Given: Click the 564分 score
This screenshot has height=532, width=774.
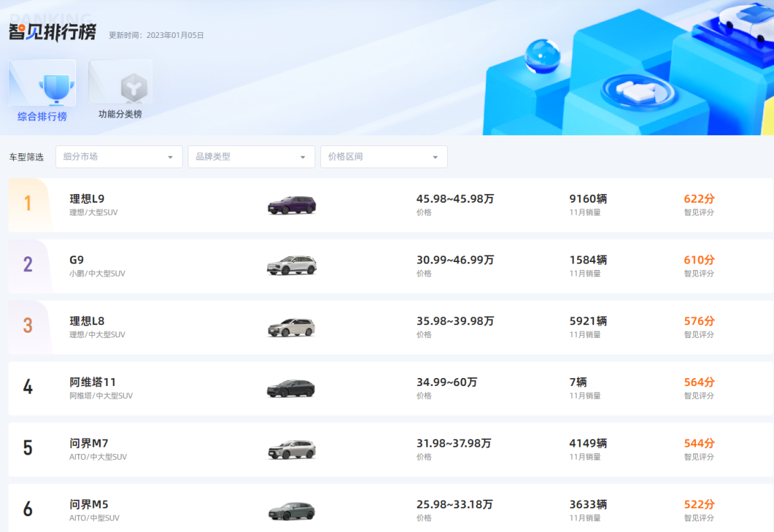Looking at the screenshot, I should 699,382.
